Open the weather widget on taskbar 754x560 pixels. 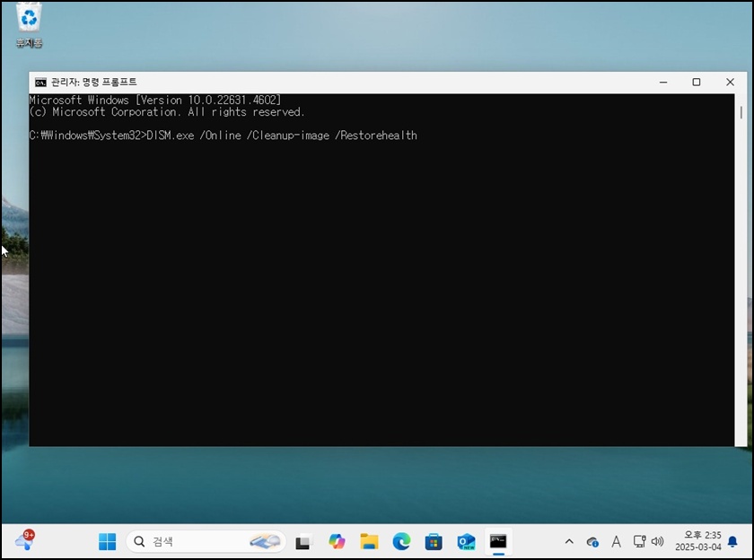tap(24, 541)
